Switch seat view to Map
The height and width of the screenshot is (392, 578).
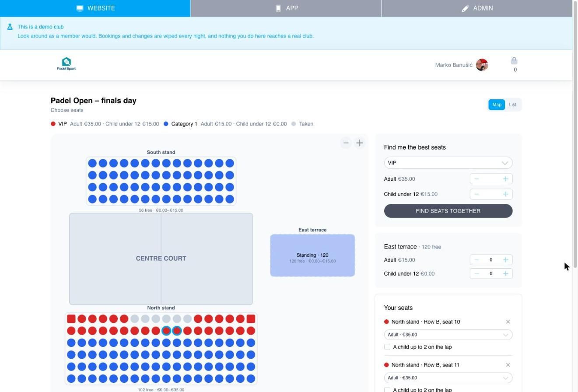tap(497, 105)
